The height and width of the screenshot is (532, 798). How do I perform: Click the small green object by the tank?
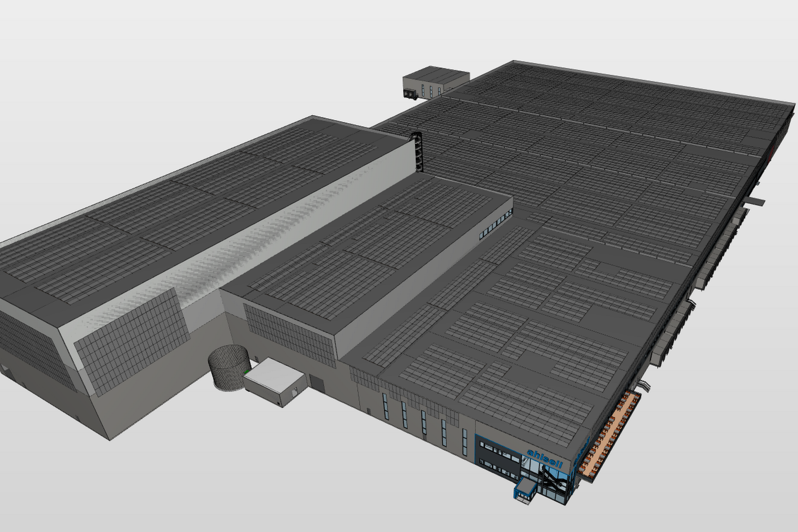[246, 372]
